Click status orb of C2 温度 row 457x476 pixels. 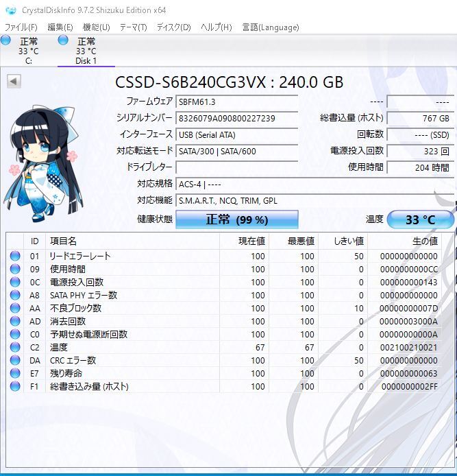point(15,347)
